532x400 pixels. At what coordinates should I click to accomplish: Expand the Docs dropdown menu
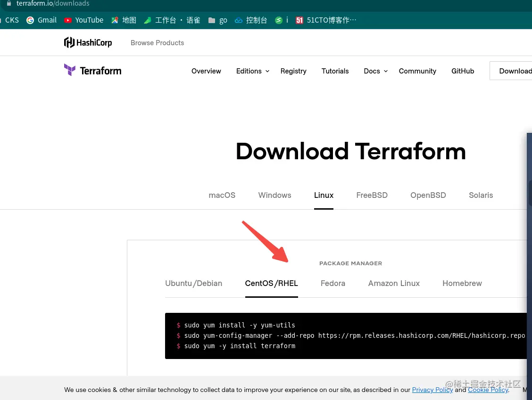pyautogui.click(x=375, y=71)
